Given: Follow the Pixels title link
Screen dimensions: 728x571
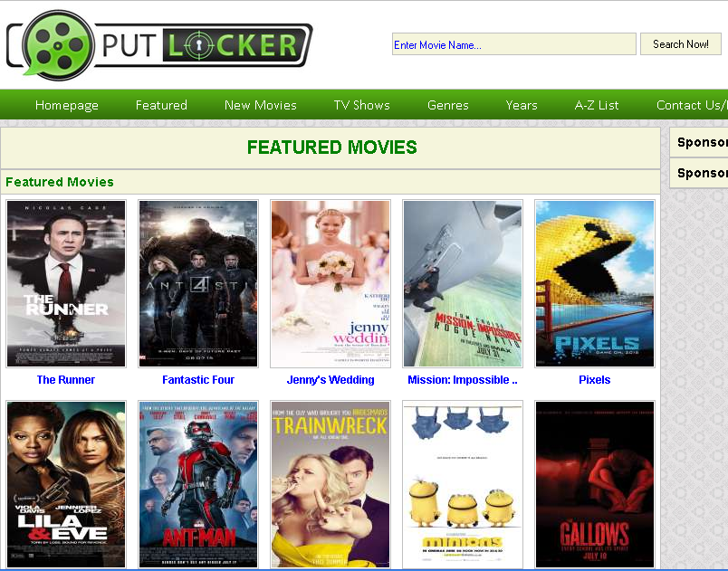Looking at the screenshot, I should tap(595, 380).
